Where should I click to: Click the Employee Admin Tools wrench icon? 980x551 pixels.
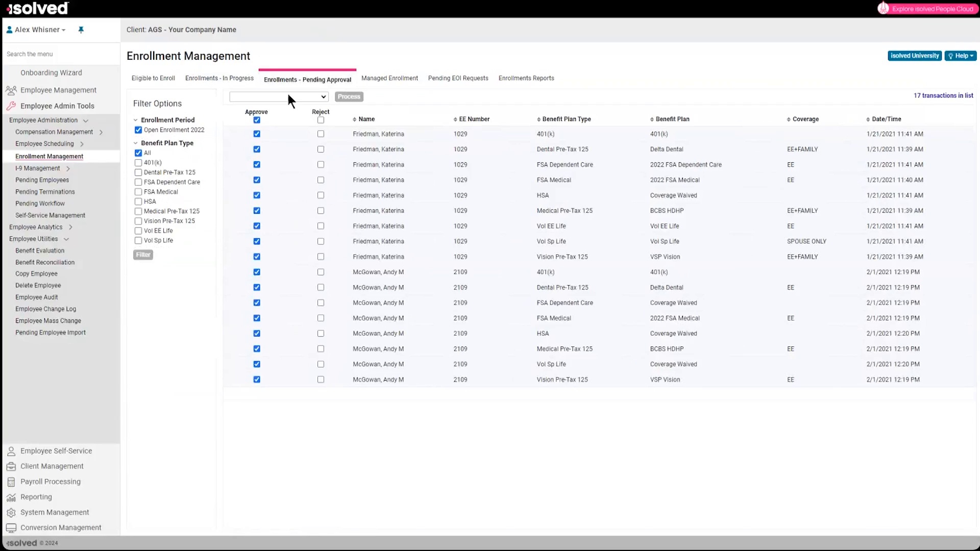11,106
